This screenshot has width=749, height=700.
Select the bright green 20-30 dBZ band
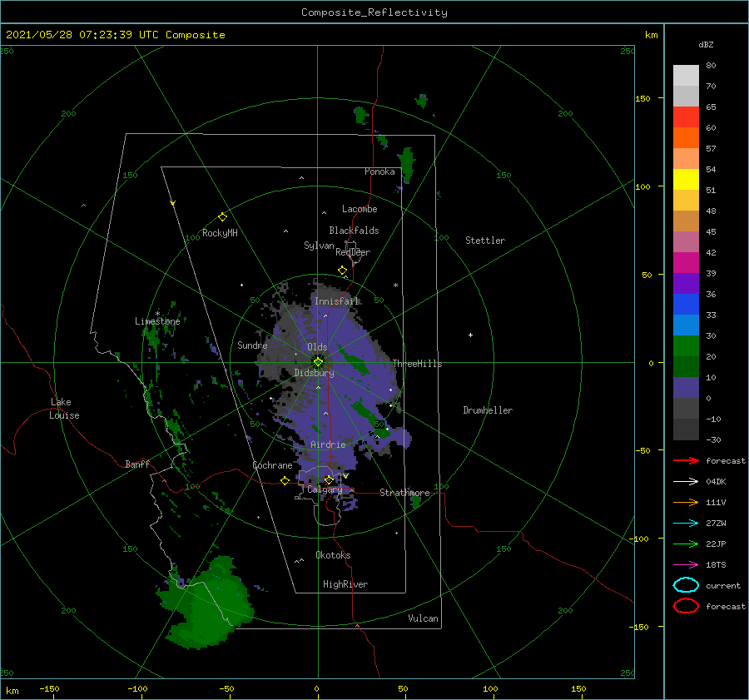pyautogui.click(x=686, y=346)
